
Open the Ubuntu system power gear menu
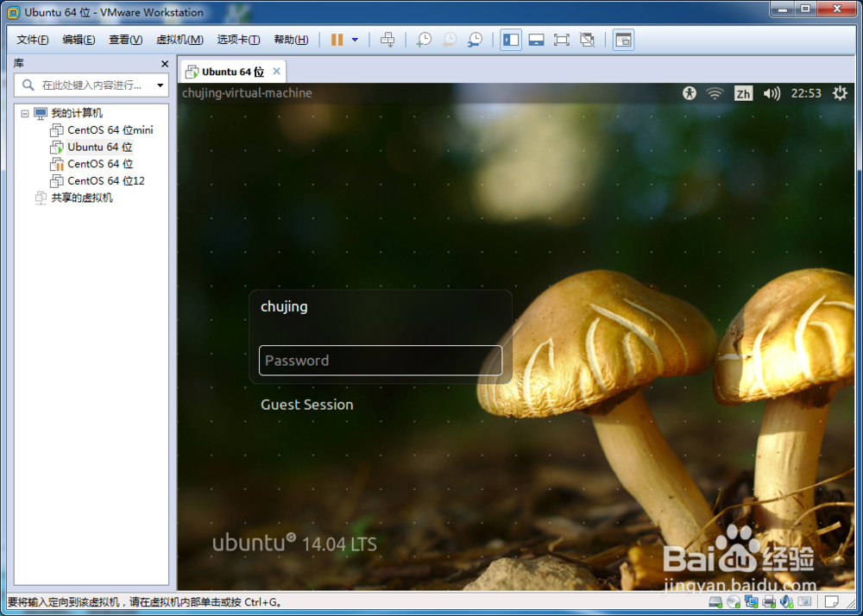pos(840,93)
